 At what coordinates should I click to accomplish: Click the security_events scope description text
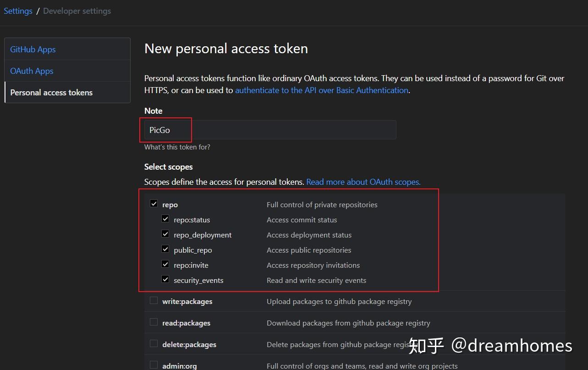tap(316, 280)
